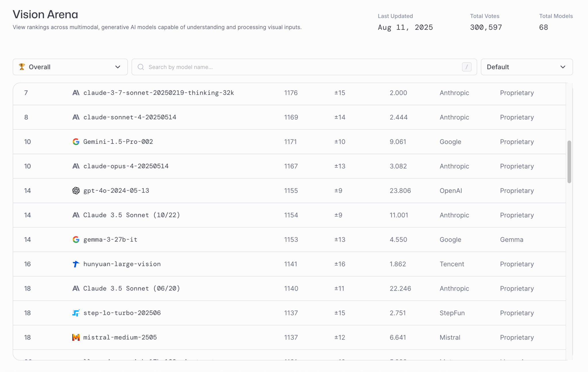Open the Claude 3.5 Sonnet (10/22) model link

point(131,215)
